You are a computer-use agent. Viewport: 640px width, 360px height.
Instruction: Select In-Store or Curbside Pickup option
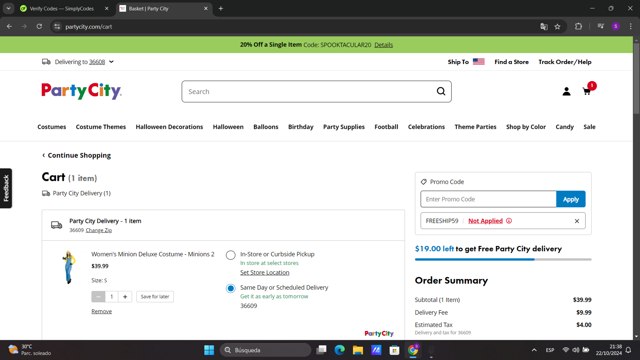pyautogui.click(x=231, y=255)
